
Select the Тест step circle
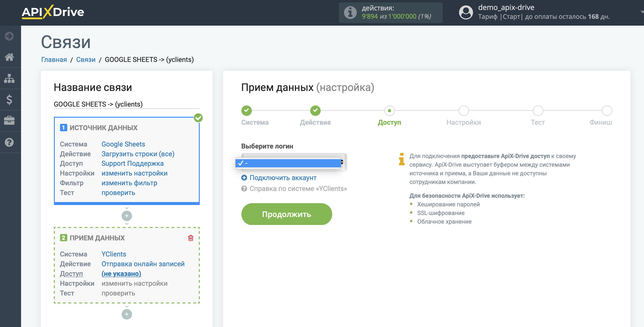point(538,110)
